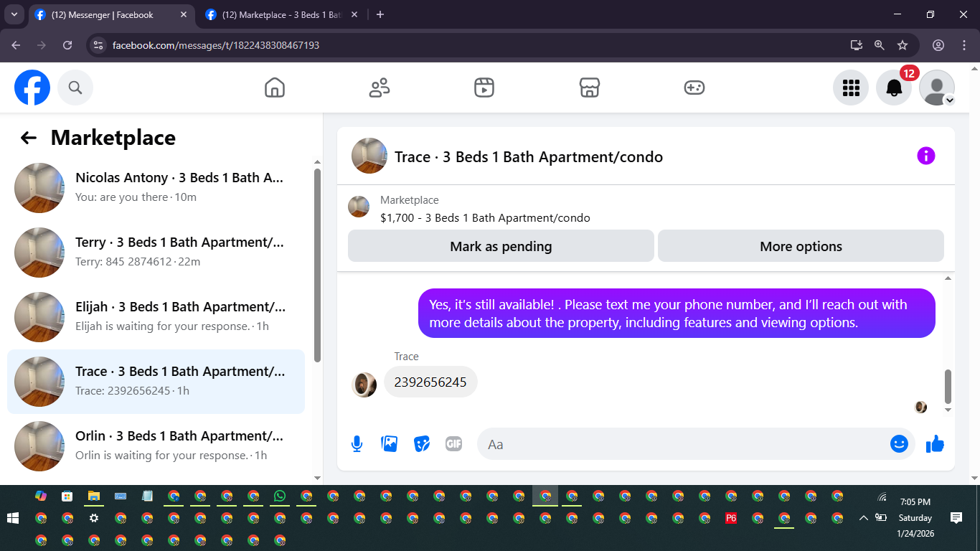Send a voice clip with microphone icon
Screen dimensions: 980x551
click(x=357, y=444)
